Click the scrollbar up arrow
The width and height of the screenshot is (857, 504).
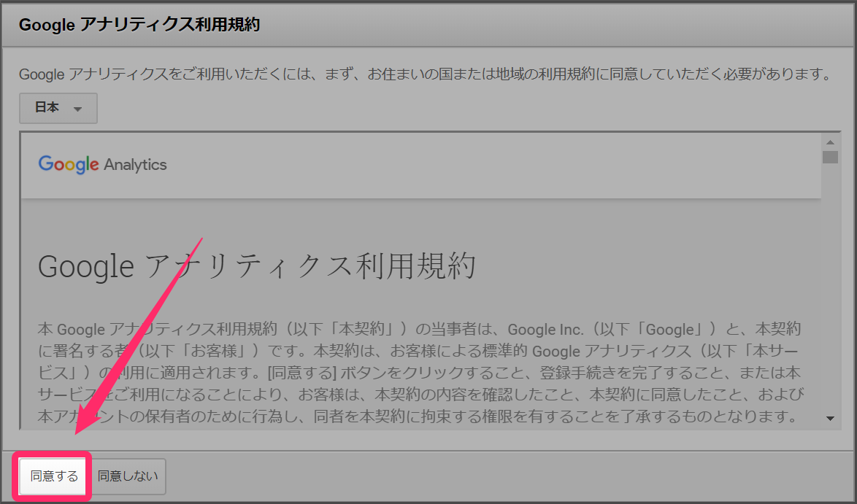[x=830, y=142]
